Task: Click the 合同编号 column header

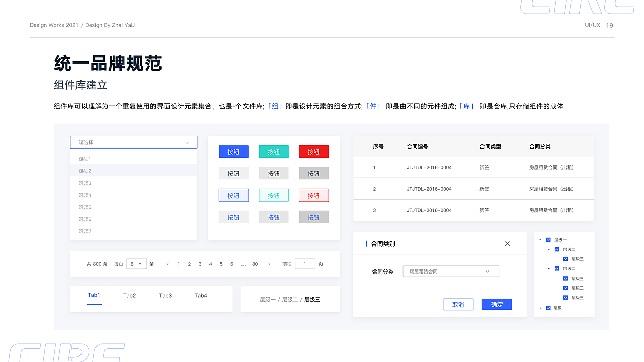Action: 418,147
